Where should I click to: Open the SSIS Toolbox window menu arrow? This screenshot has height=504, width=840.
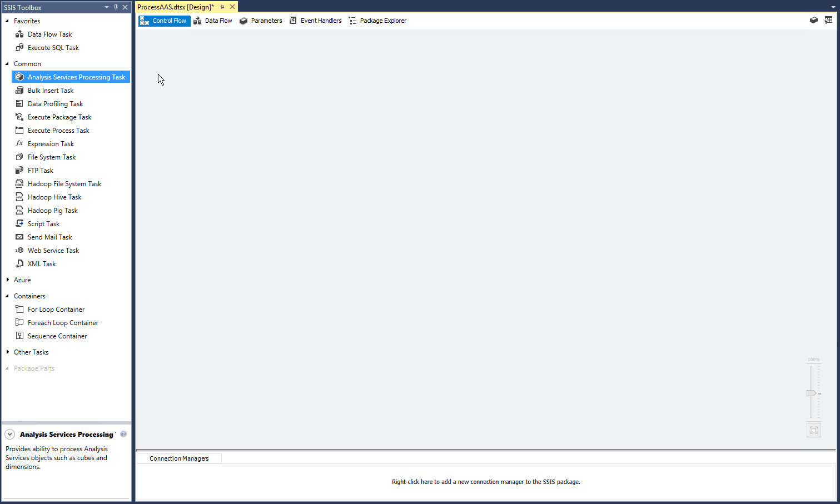[x=106, y=7]
